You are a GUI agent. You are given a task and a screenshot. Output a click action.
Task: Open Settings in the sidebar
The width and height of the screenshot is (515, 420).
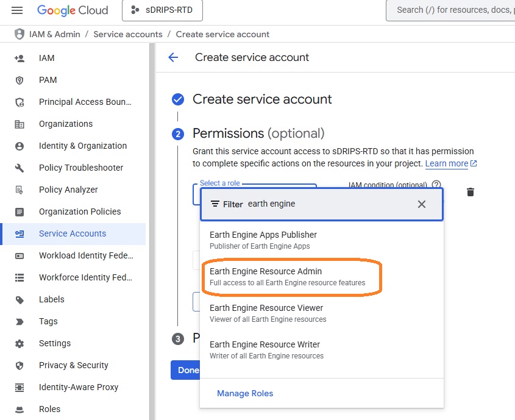[x=55, y=343]
